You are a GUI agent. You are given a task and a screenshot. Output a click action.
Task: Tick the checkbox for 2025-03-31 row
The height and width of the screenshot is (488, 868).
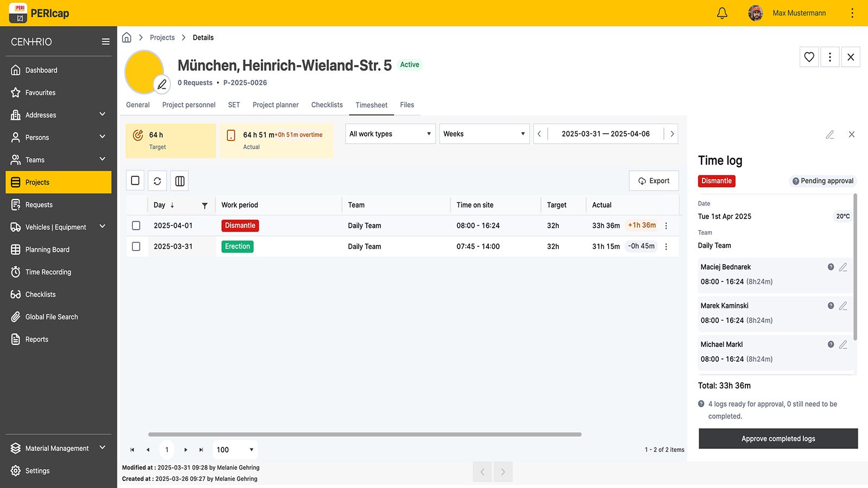pyautogui.click(x=136, y=247)
